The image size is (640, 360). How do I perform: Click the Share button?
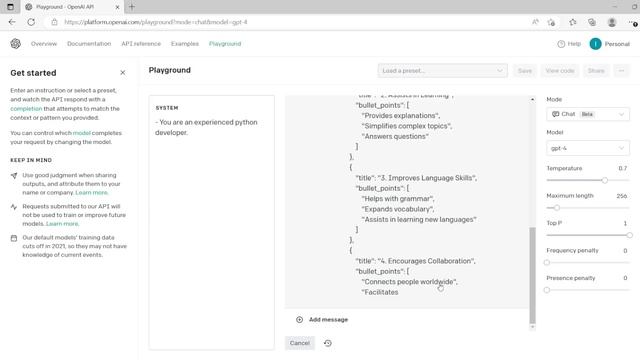point(596,71)
